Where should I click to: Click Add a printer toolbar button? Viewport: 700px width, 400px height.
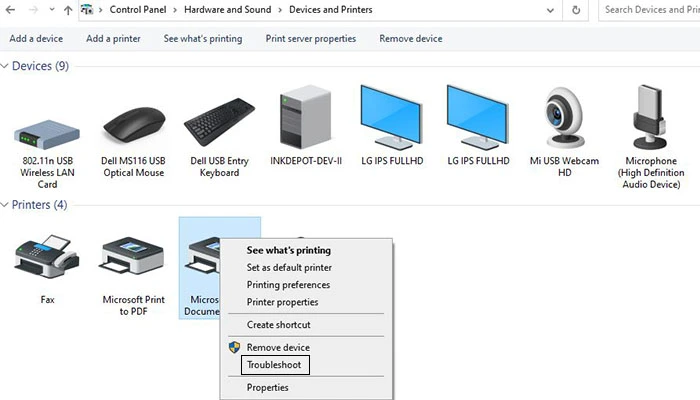tap(113, 39)
